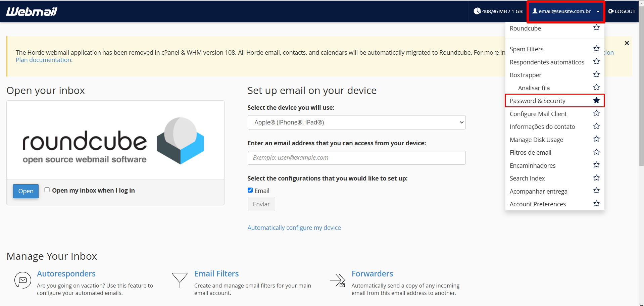Choose Configure Mail Client
Screen dimensions: 644x306
pos(538,114)
